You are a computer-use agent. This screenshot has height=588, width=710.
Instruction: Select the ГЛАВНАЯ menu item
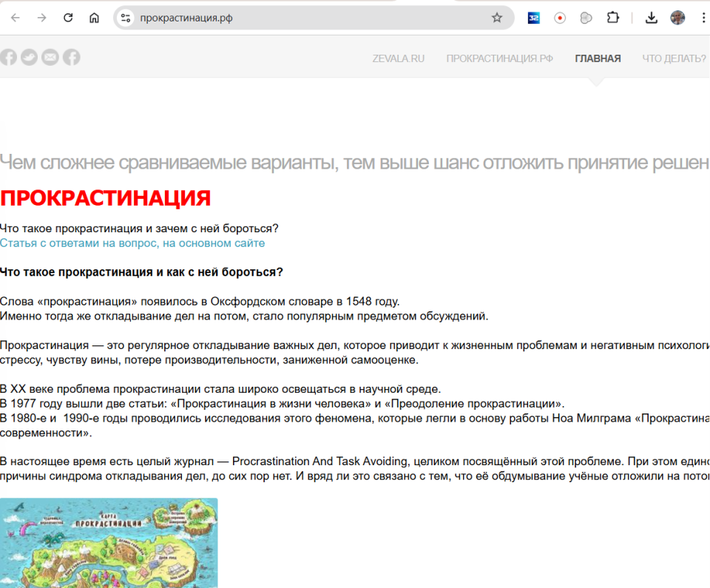[598, 58]
